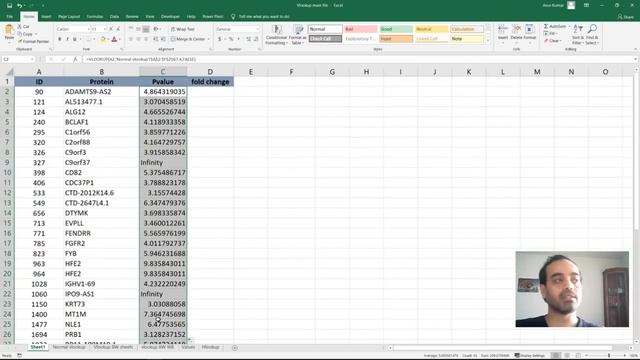Toggle Wrap Text
This screenshot has width=640, height=360.
coord(182,29)
